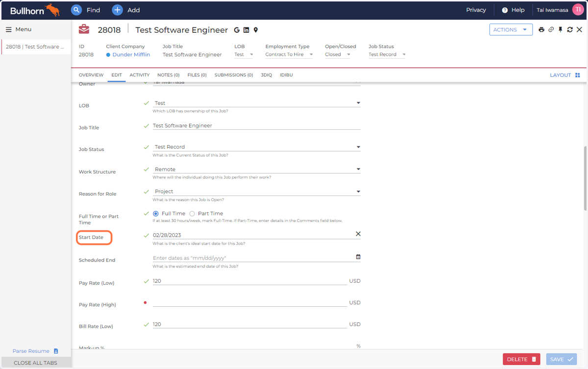Pin the record tab icon
The width and height of the screenshot is (588, 369).
click(x=561, y=29)
